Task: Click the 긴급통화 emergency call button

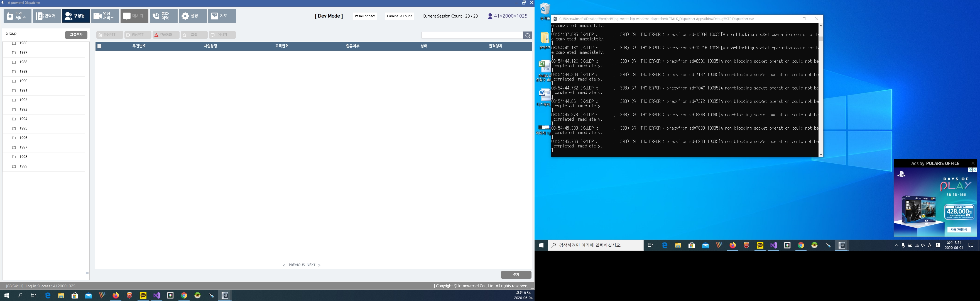Action: [x=166, y=35]
